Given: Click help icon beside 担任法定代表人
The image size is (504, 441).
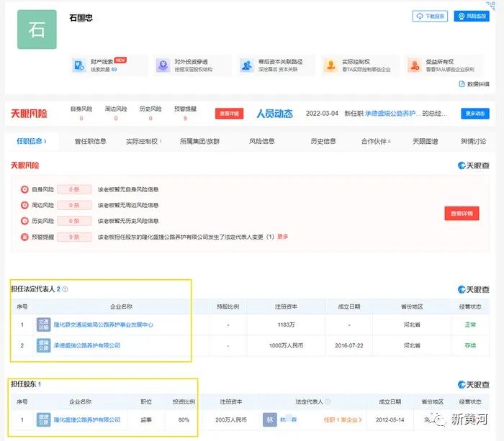Looking at the screenshot, I should (65, 289).
